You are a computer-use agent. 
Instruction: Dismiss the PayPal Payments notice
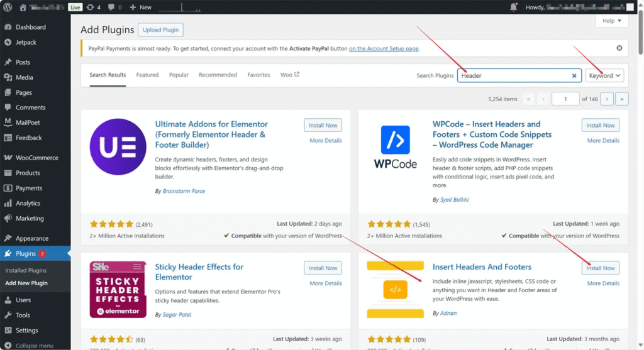coord(619,48)
